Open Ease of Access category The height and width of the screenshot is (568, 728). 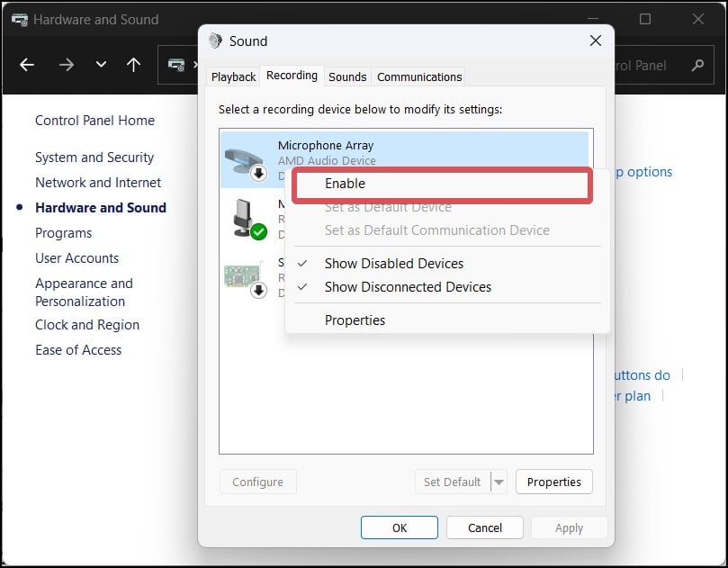78,350
